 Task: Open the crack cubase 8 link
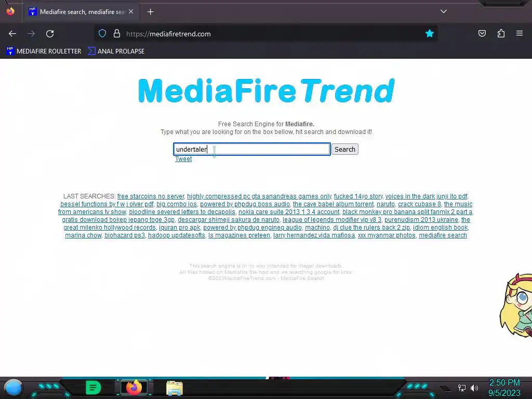pos(419,204)
